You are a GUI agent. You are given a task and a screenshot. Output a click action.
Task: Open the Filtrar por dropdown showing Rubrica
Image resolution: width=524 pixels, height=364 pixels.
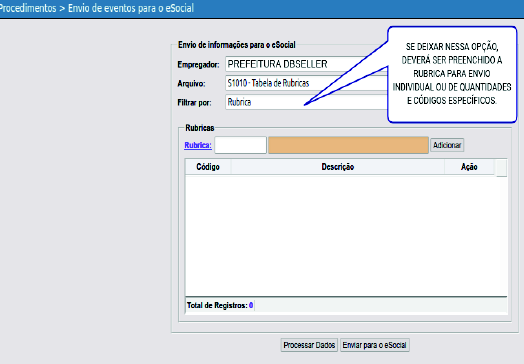coord(306,102)
